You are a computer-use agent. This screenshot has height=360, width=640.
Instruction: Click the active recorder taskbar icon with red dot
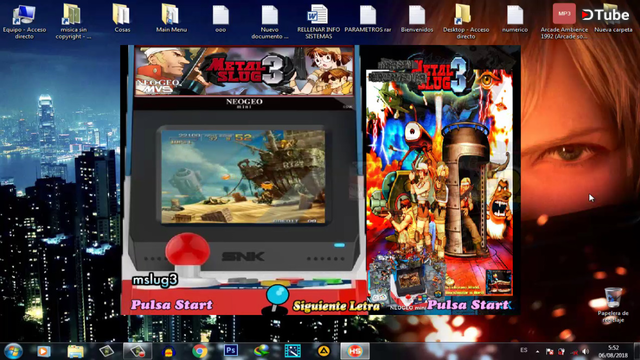[x=138, y=351]
